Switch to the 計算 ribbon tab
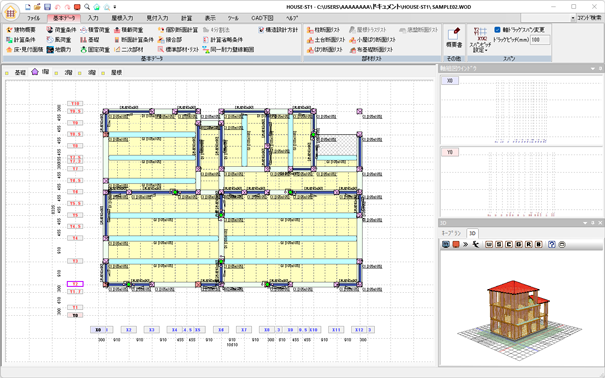605x378 pixels. [187, 18]
